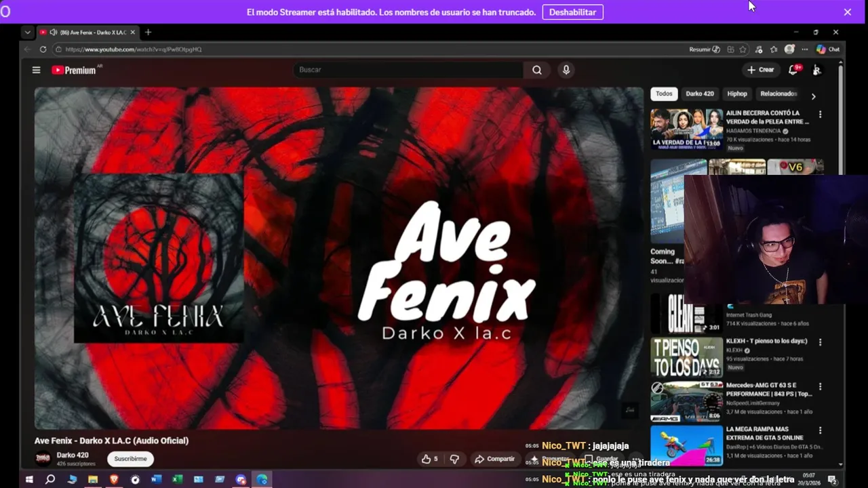
Task: Show more filter chips with right chevron
Action: [x=813, y=96]
